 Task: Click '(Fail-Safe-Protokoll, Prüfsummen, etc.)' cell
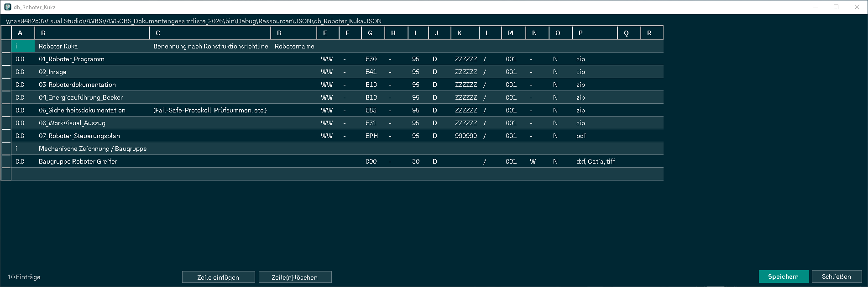210,110
